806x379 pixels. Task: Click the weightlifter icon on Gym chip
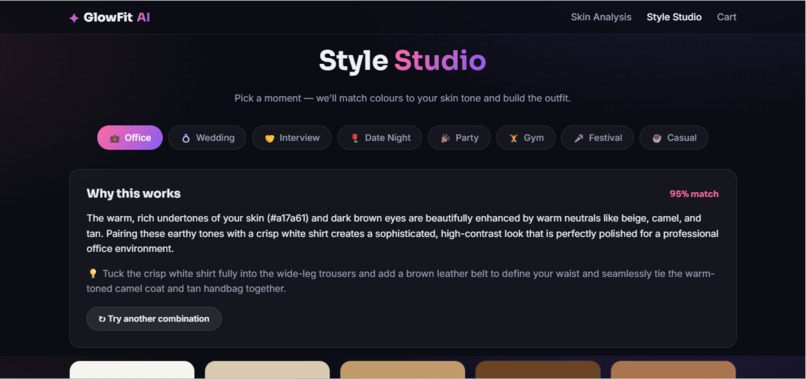(514, 138)
